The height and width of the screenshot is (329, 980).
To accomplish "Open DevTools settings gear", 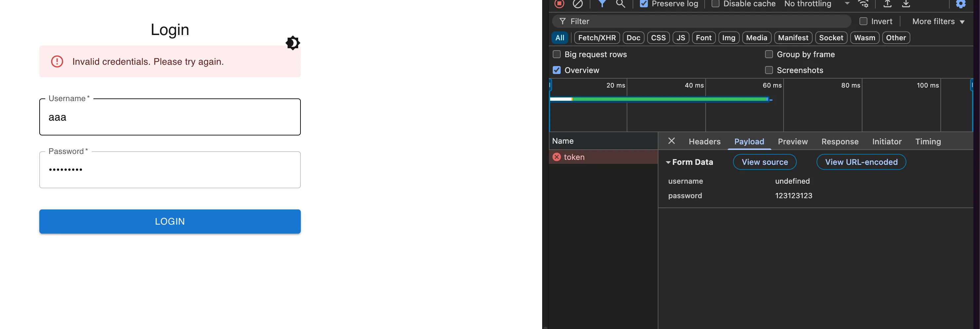I will coord(961,4).
